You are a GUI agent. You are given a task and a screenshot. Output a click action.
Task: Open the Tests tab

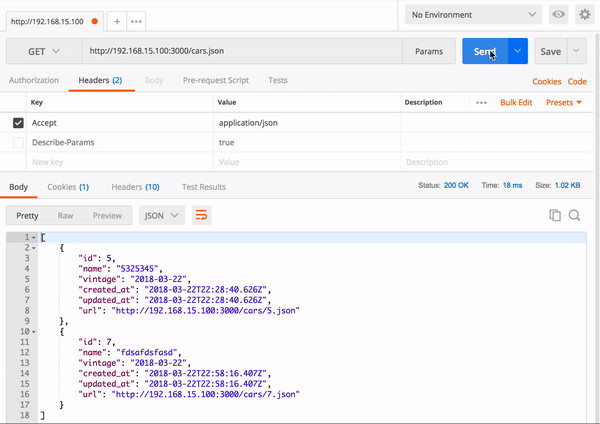click(x=277, y=80)
